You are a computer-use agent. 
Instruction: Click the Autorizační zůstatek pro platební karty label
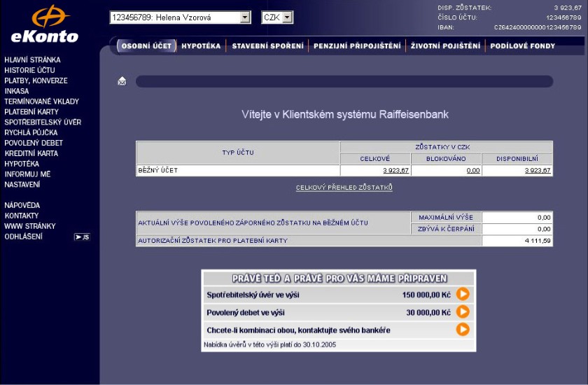[213, 241]
